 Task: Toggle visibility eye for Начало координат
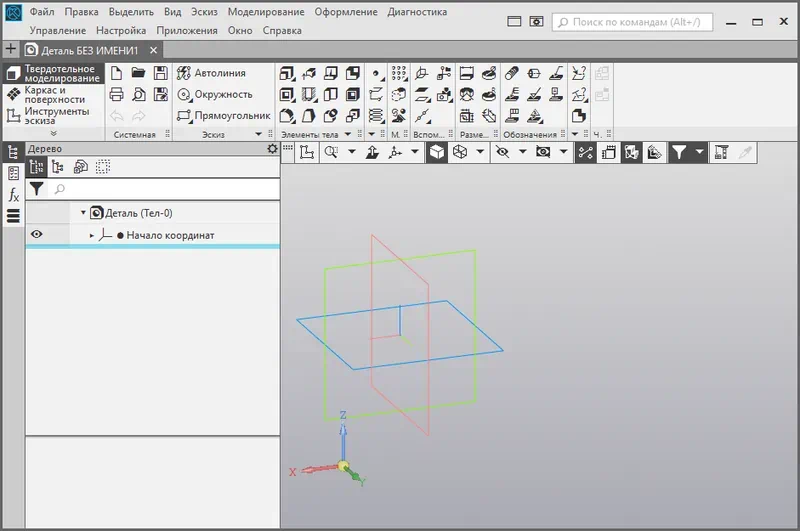pos(37,235)
